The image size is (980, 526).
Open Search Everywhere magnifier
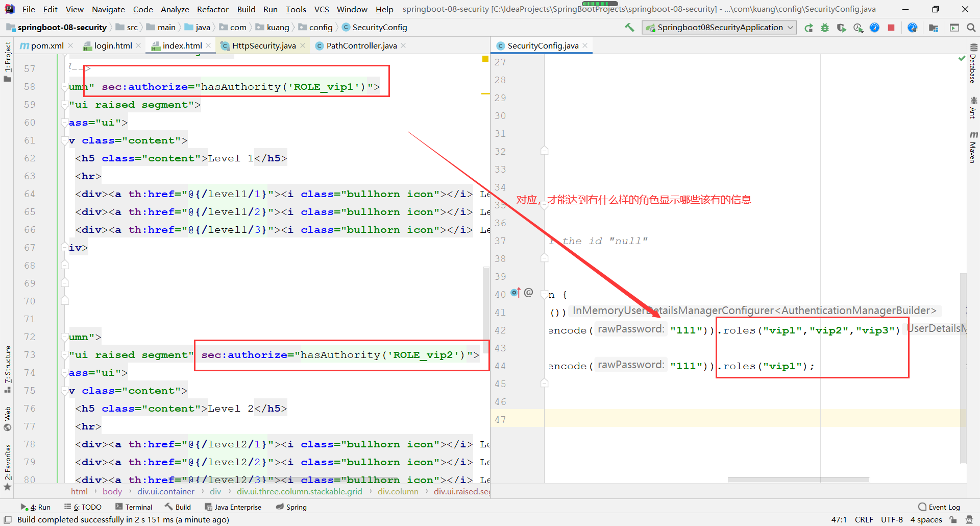971,28
